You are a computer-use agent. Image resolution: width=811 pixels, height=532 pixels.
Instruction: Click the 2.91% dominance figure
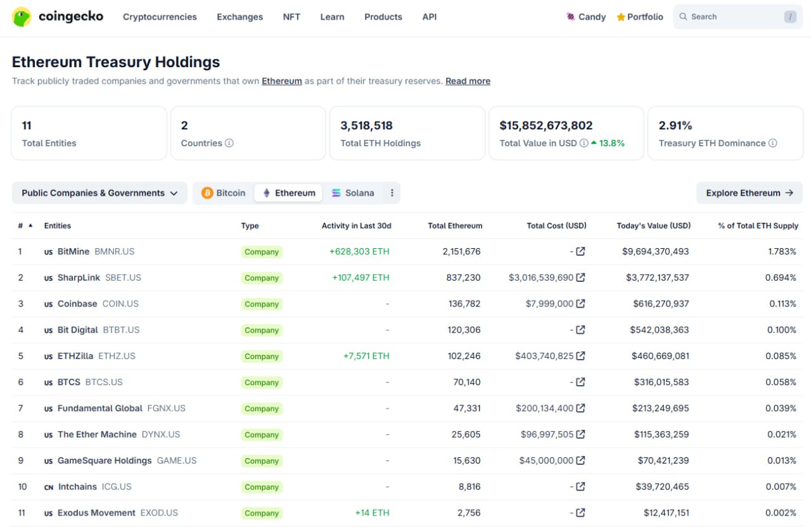tap(675, 125)
